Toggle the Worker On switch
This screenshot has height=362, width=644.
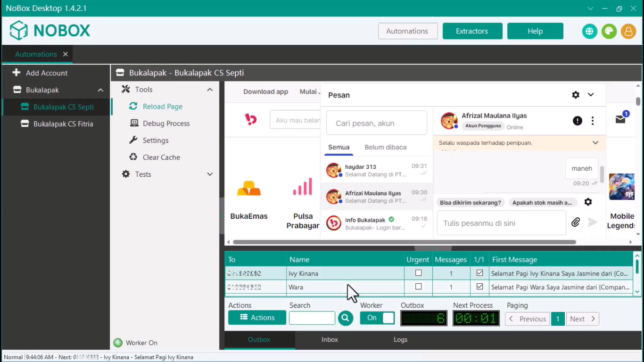(x=377, y=318)
